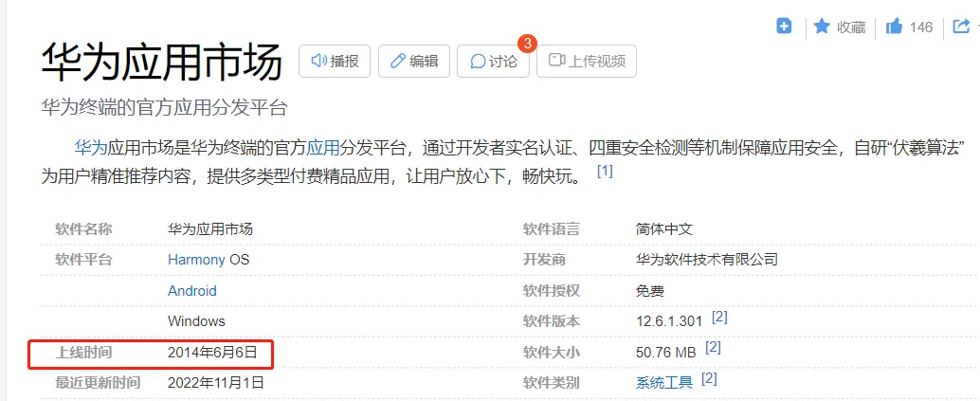Open the Harmony link in 软件平台
980x401 pixels.
coord(196,260)
